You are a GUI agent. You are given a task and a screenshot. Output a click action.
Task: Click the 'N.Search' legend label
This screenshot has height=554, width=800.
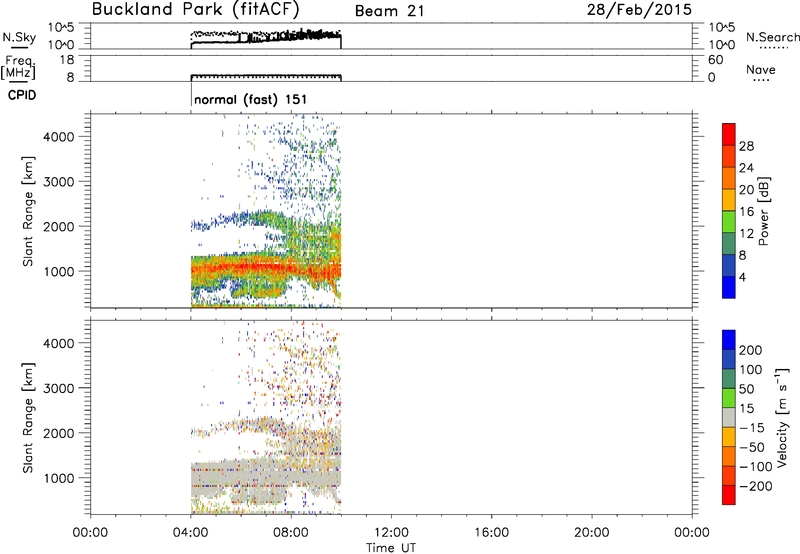tap(772, 37)
